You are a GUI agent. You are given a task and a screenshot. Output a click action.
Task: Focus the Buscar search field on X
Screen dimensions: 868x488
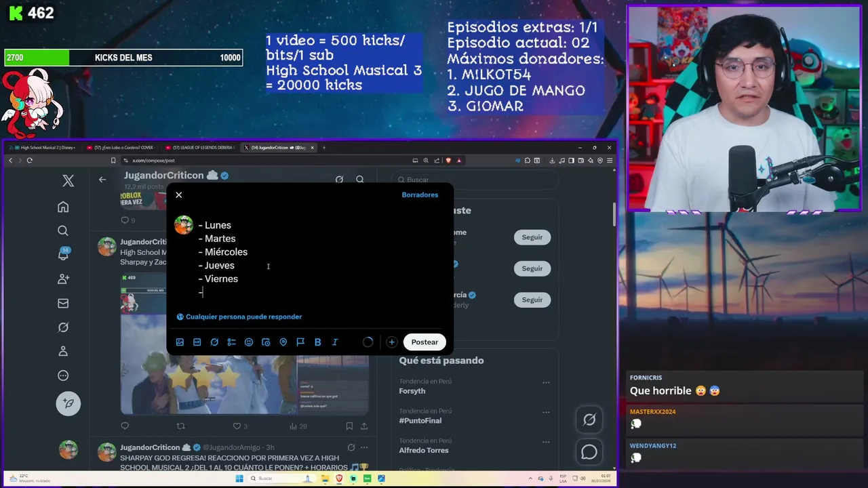tap(475, 180)
